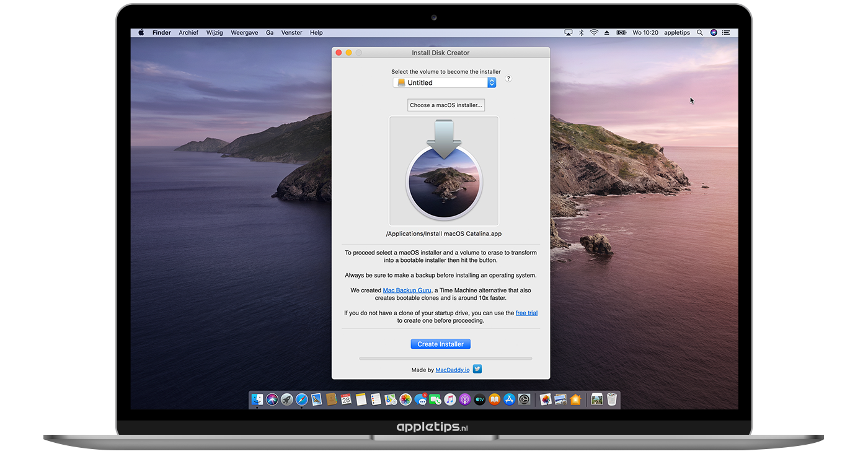The width and height of the screenshot is (868, 454).
Task: Open the MacDaddy.io link
Action: (x=453, y=370)
